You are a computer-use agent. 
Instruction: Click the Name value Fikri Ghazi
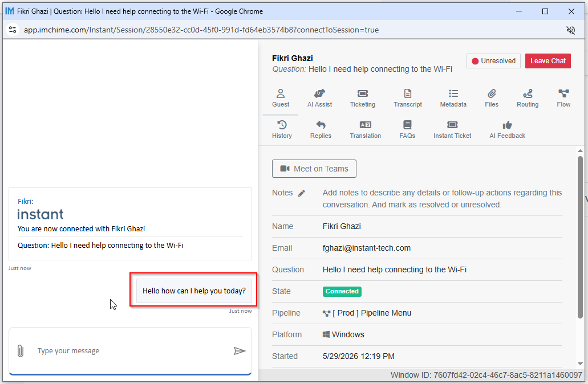342,226
